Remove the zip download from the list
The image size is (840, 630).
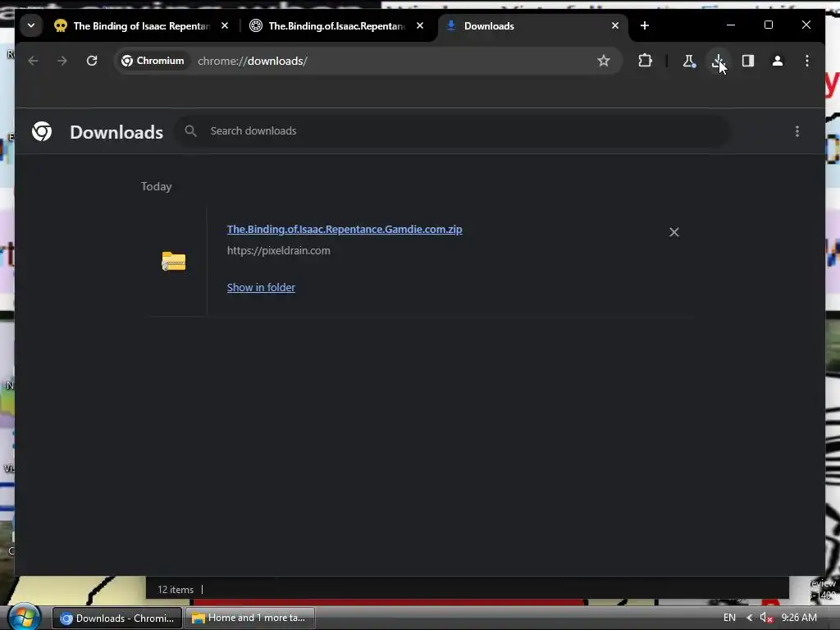point(674,232)
